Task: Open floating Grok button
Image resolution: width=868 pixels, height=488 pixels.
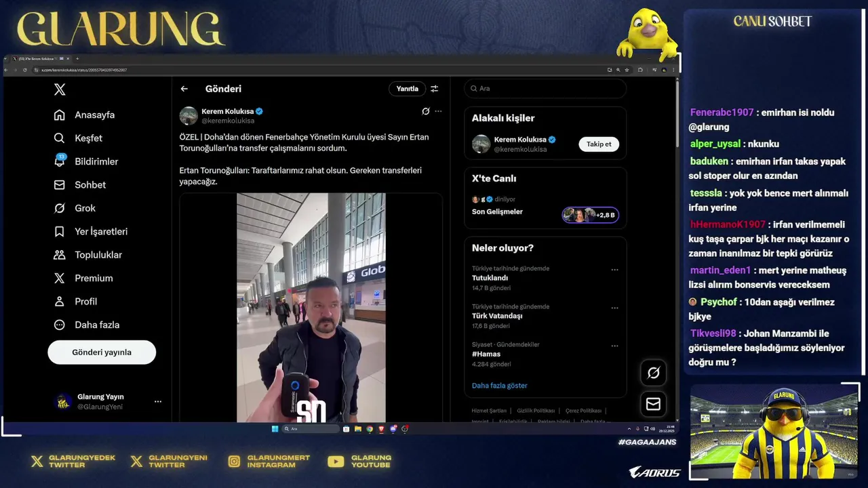Action: tap(654, 373)
